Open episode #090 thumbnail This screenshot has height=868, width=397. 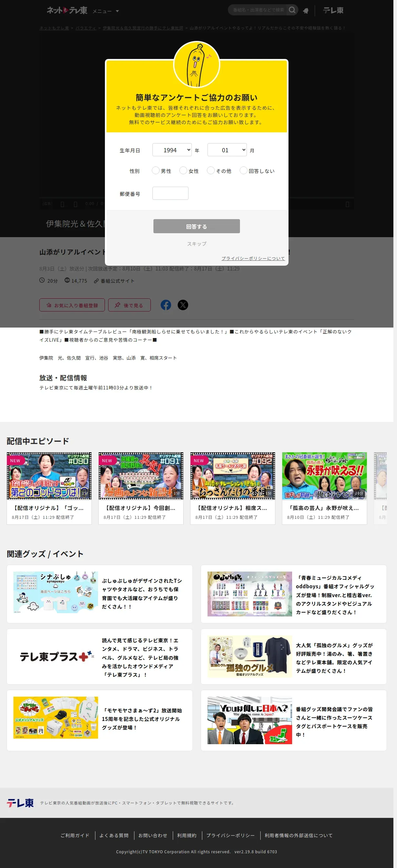(49, 476)
